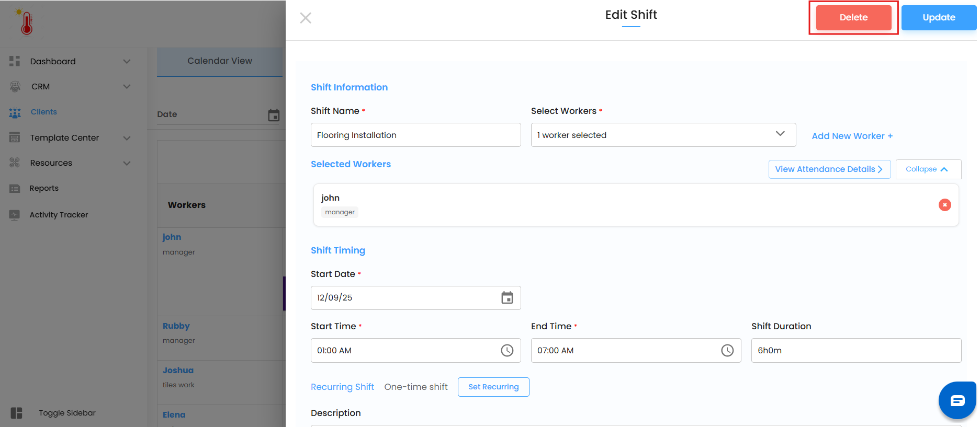Screen dimensions: 980x427
Task: Delete this shift
Action: tap(853, 18)
